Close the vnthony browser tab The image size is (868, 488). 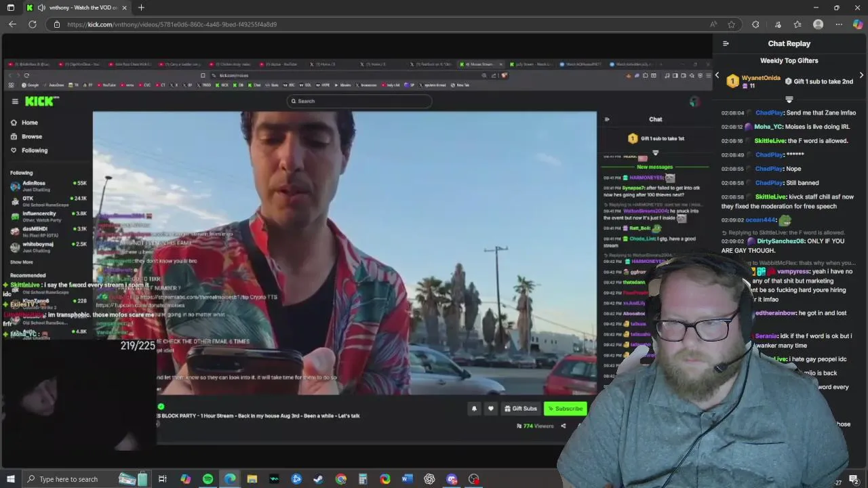click(x=125, y=7)
